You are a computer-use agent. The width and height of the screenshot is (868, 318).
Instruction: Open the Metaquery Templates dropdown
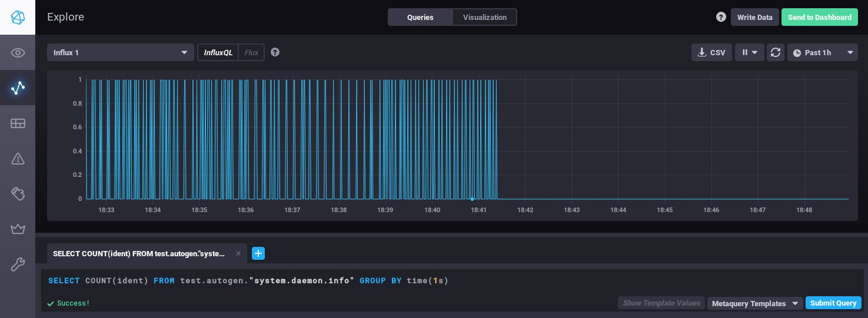click(x=756, y=303)
